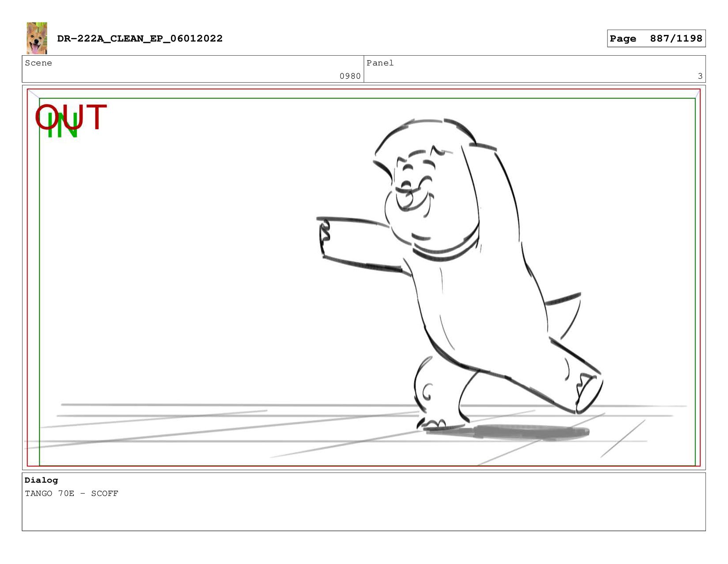Click the Panel label

pyautogui.click(x=380, y=63)
